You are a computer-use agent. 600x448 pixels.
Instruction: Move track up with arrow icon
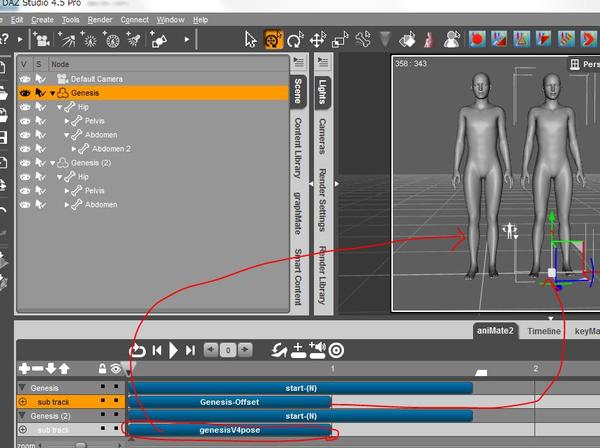click(x=64, y=369)
